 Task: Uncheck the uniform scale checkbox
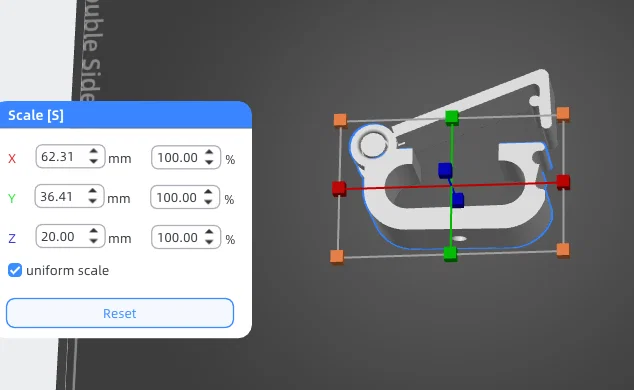[15, 270]
